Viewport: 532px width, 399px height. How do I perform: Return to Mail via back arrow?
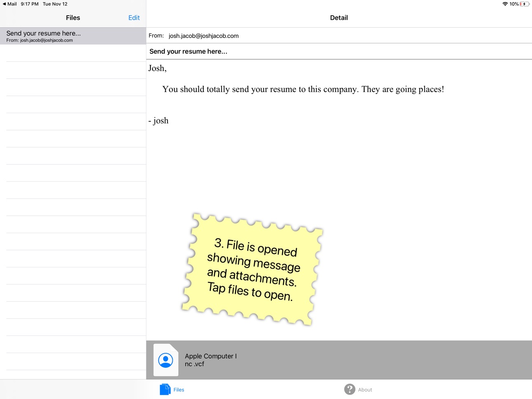click(9, 4)
